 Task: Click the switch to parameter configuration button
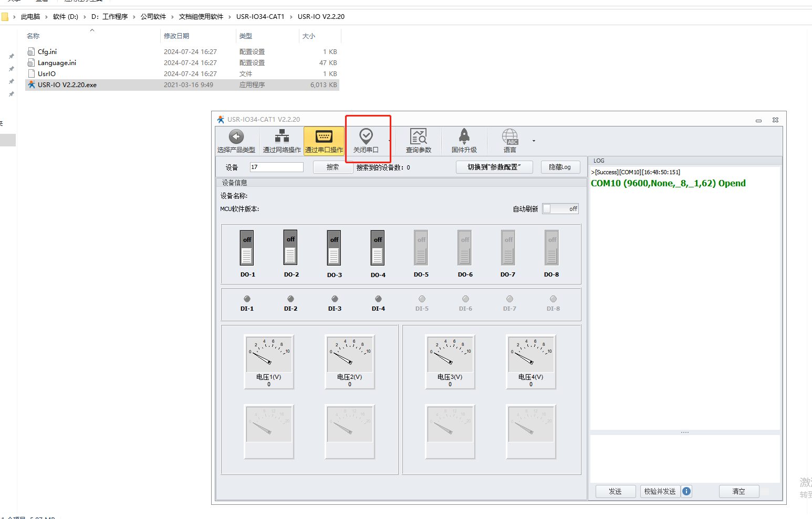coord(494,167)
